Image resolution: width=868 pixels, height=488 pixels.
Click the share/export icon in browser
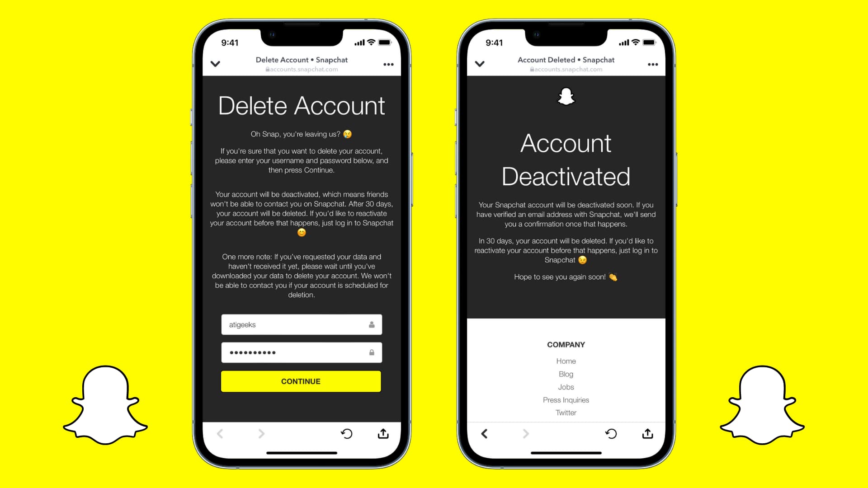[385, 432]
